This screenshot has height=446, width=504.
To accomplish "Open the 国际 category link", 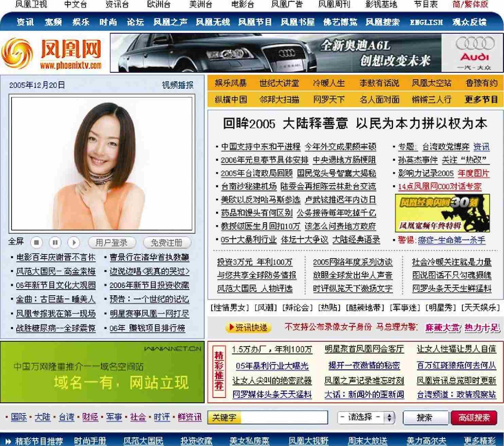I will pyautogui.click(x=19, y=417).
